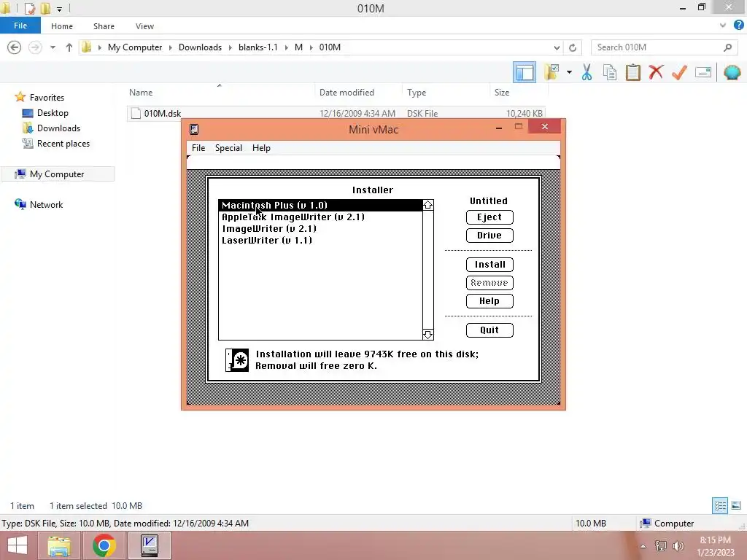This screenshot has height=560, width=747.
Task: Open the View ribbon tab
Action: [144, 26]
